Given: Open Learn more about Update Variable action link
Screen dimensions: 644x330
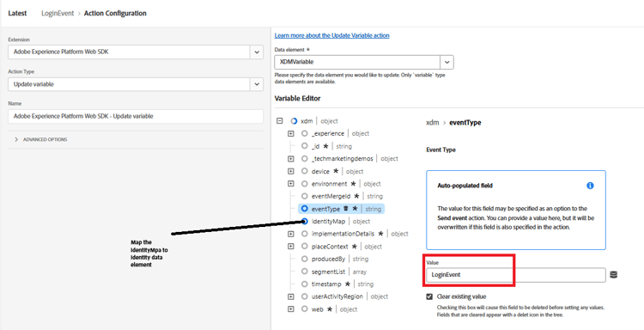Looking at the screenshot, I should pyautogui.click(x=331, y=35).
